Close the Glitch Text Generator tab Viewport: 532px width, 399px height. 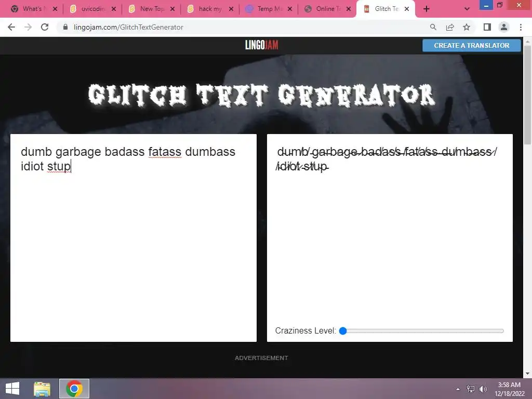coord(407,9)
